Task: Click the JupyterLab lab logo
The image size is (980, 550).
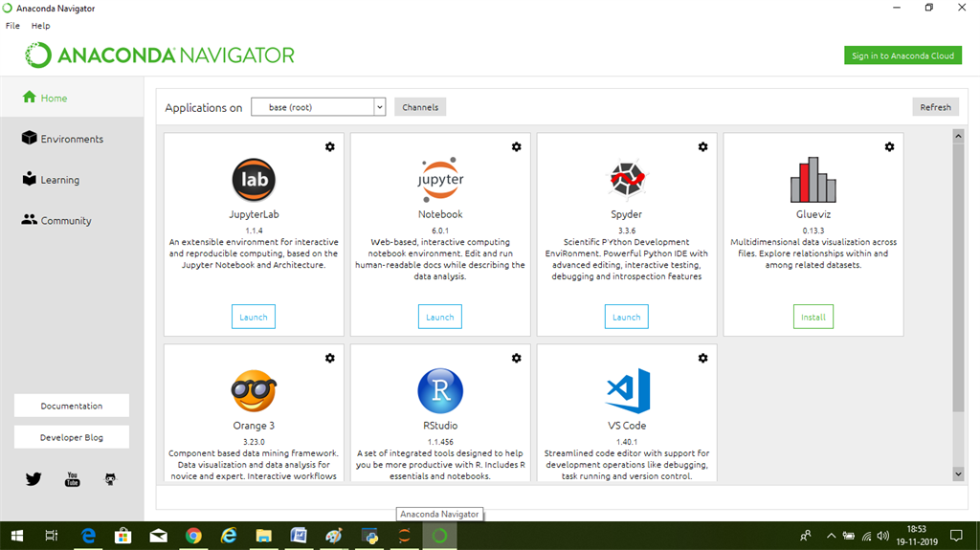Action: [x=254, y=180]
